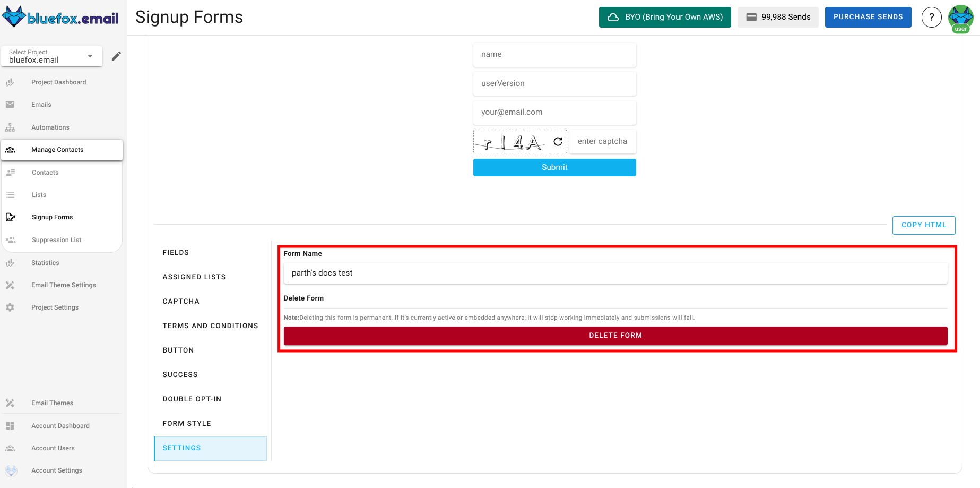This screenshot has width=980, height=488.
Task: Open Statistics using its sidebar icon
Action: (11, 262)
